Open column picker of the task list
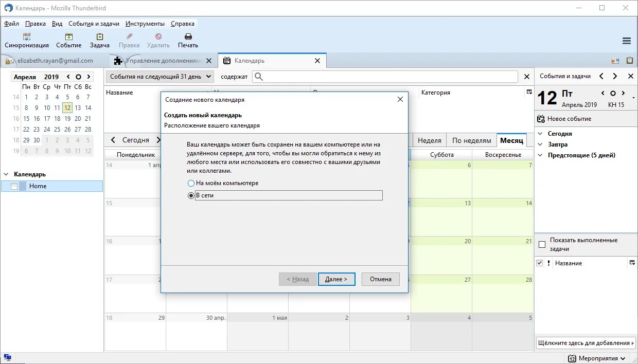 (x=632, y=263)
